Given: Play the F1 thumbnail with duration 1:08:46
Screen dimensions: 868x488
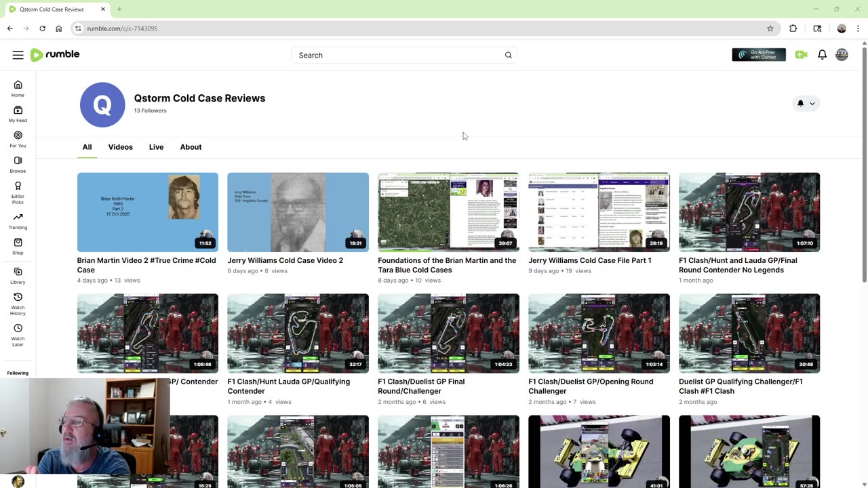Looking at the screenshot, I should [148, 333].
